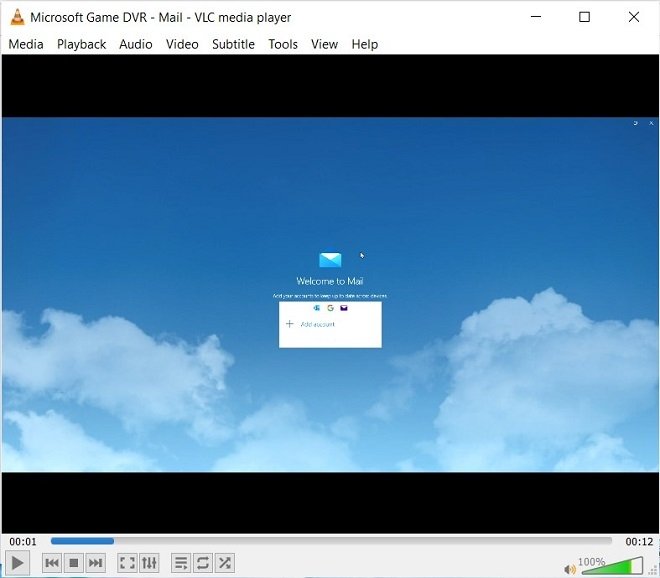Toggle random shuffle playback

pos(225,563)
